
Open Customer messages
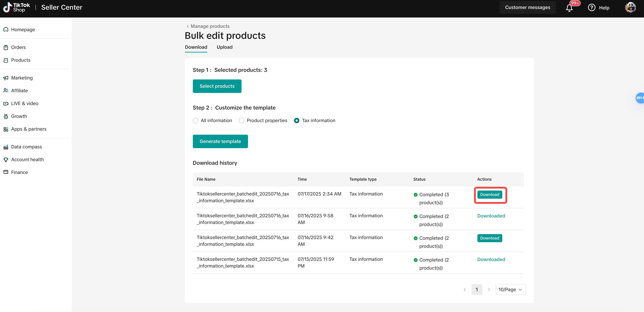point(527,7)
